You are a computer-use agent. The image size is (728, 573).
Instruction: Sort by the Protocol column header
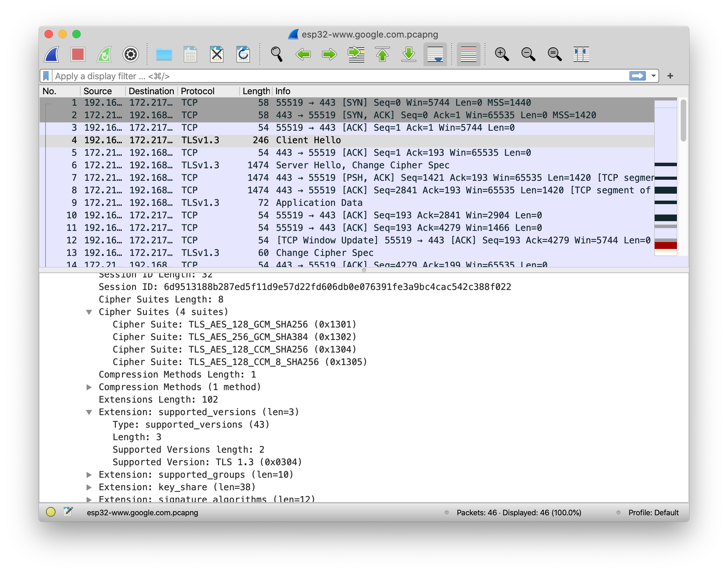209,91
